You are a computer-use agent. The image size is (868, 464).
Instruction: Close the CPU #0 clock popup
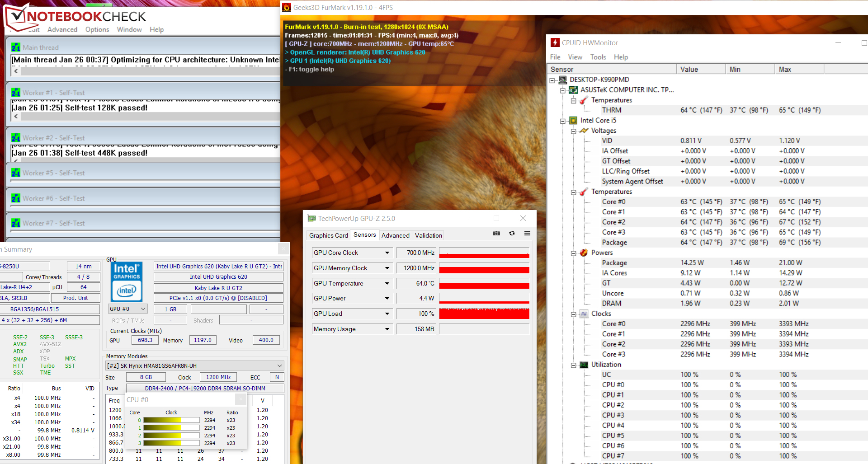click(x=241, y=399)
